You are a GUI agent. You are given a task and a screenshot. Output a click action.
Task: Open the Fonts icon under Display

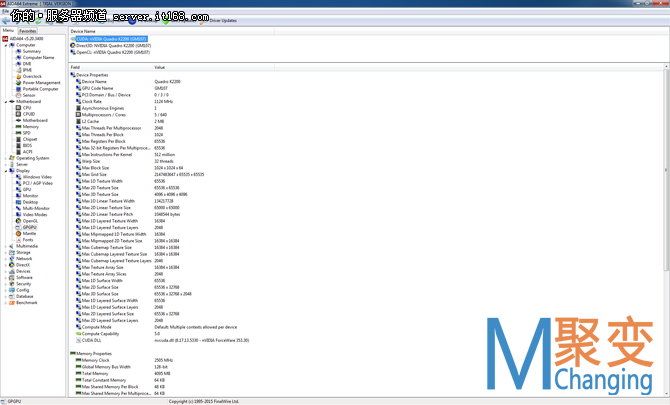coord(18,240)
